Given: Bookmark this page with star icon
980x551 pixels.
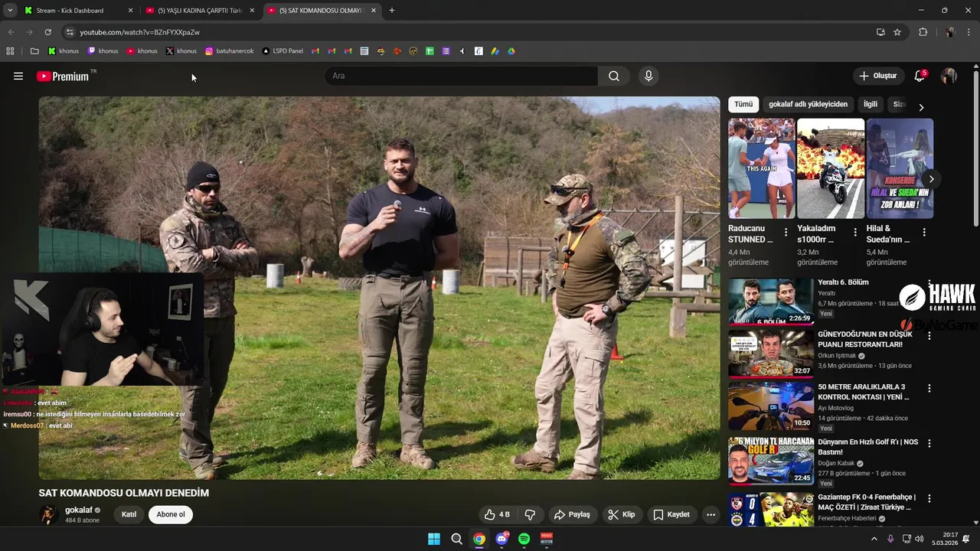Looking at the screenshot, I should (x=897, y=32).
